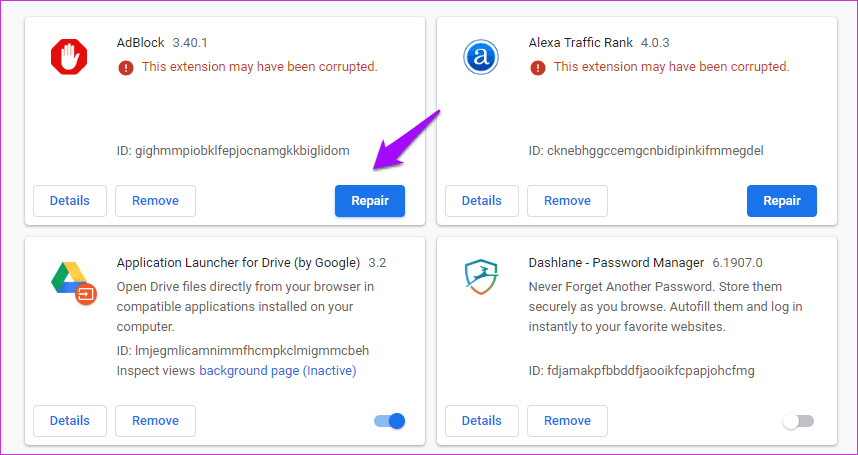Click the Alexa Traffic Rank blue icon
The height and width of the screenshot is (455, 858).
click(480, 57)
